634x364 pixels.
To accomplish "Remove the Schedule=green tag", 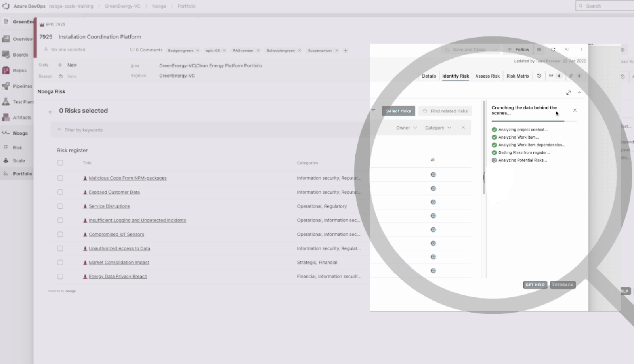I will 300,50.
